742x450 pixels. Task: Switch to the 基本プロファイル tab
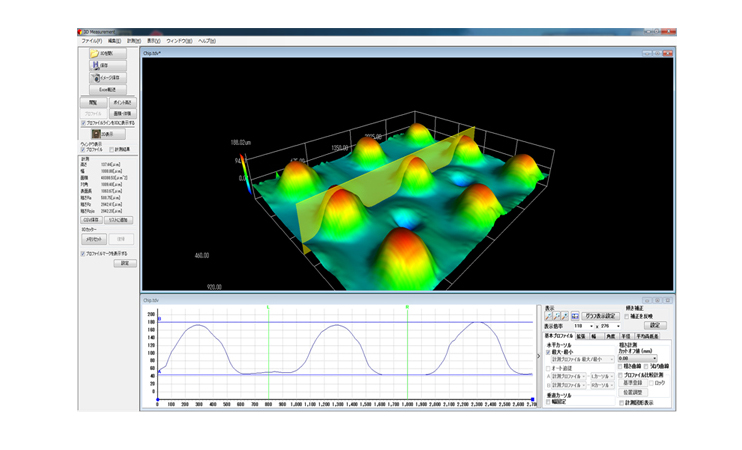pyautogui.click(x=559, y=336)
